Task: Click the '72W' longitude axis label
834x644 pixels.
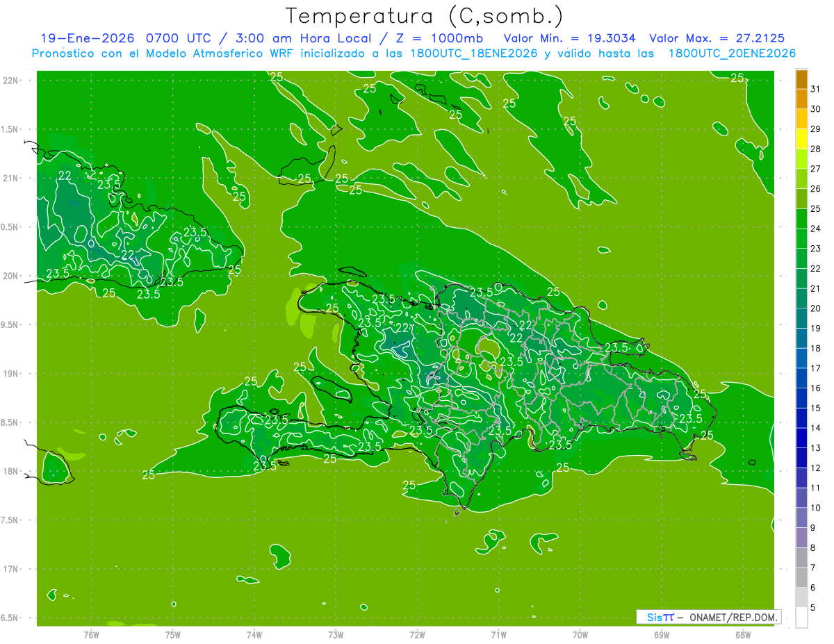Action: [417, 634]
